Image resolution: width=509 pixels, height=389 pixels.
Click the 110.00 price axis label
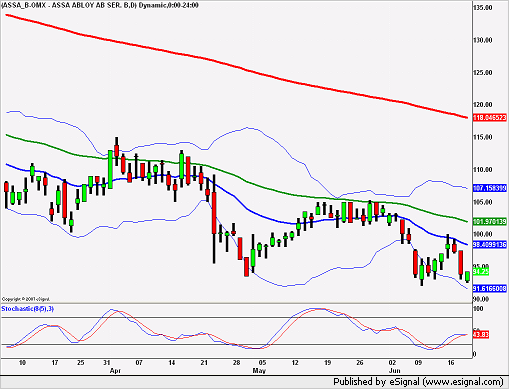tap(482, 170)
